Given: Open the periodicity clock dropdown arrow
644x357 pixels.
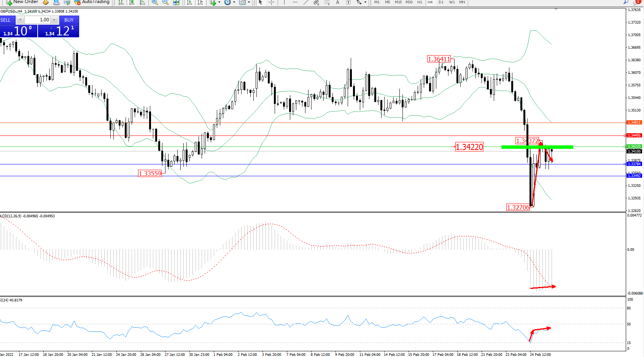Looking at the screenshot, I should pyautogui.click(x=234, y=2).
